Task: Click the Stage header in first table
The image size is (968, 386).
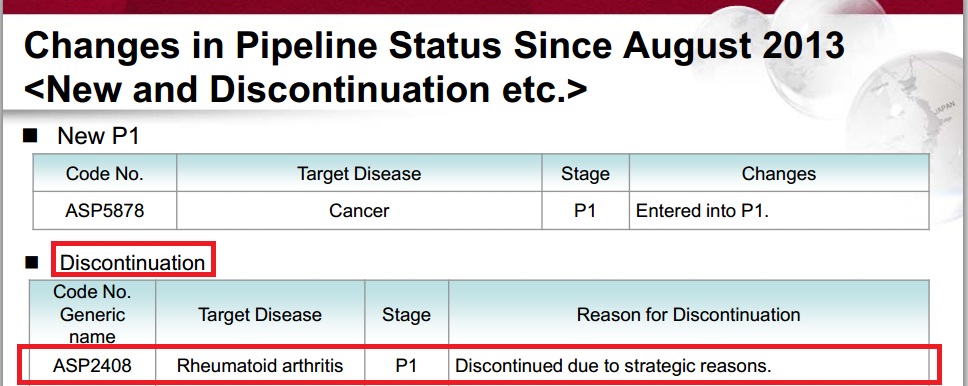Action: [x=585, y=174]
